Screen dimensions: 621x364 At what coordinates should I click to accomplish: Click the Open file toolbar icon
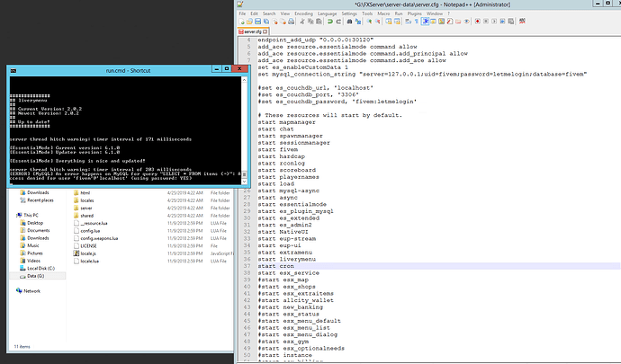point(249,22)
